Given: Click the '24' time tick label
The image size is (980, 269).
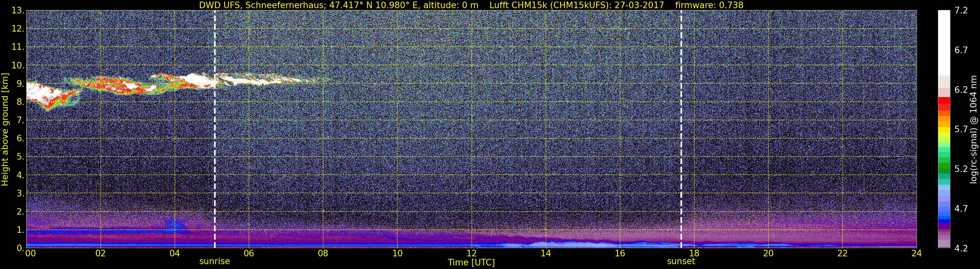Looking at the screenshot, I should tap(917, 253).
